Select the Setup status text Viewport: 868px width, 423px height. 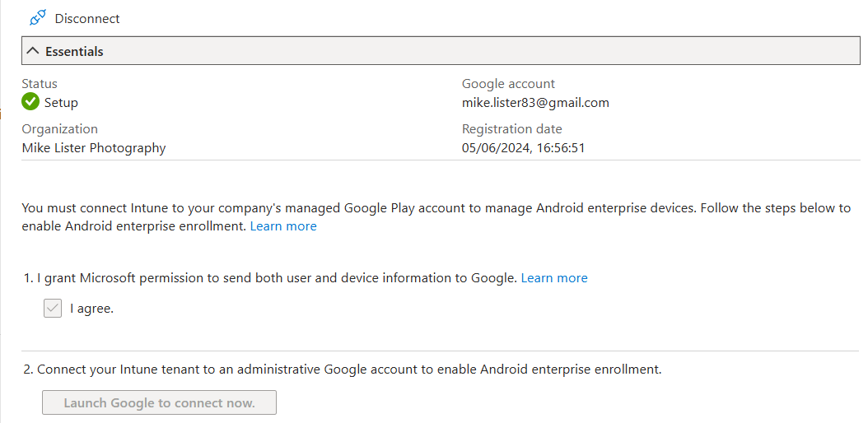(x=61, y=102)
